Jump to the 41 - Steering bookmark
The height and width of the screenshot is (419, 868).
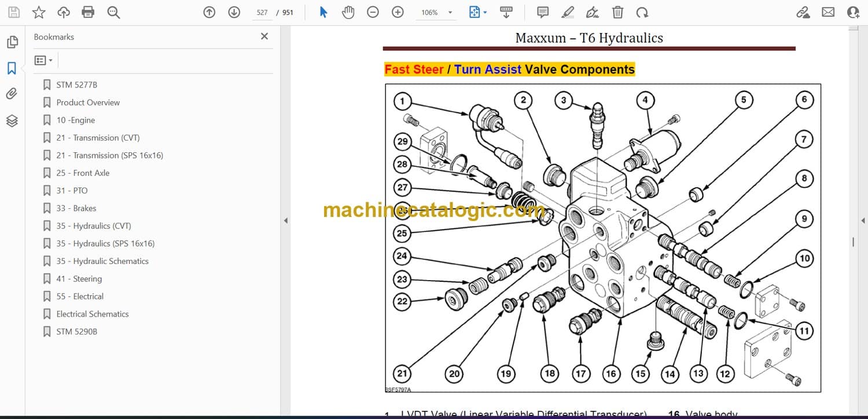(79, 279)
